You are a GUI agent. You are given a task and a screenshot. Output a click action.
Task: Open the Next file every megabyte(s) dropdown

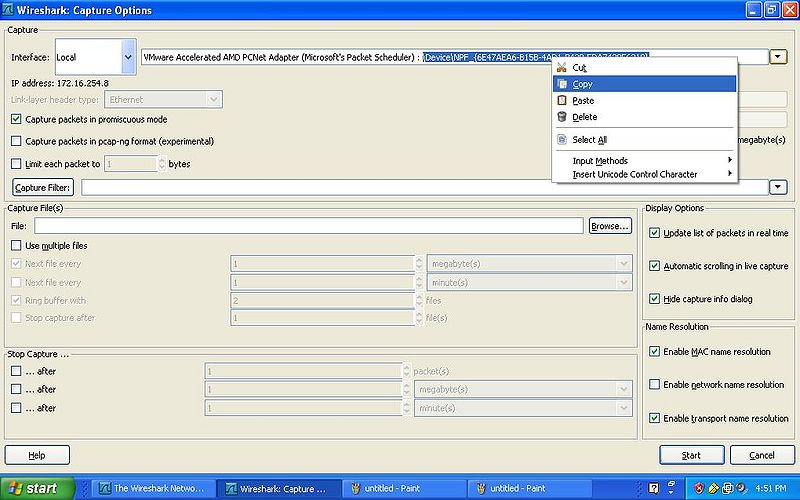click(x=530, y=264)
